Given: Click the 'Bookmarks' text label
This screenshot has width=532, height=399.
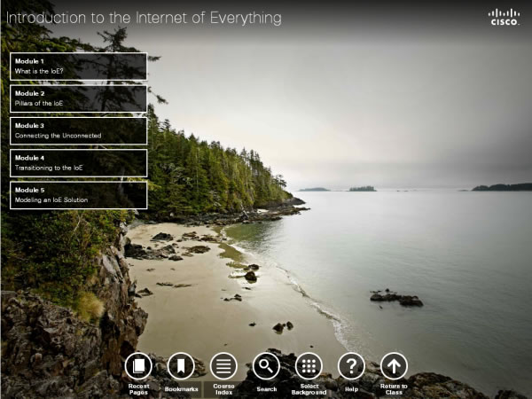Looking at the screenshot, I should (x=181, y=388).
